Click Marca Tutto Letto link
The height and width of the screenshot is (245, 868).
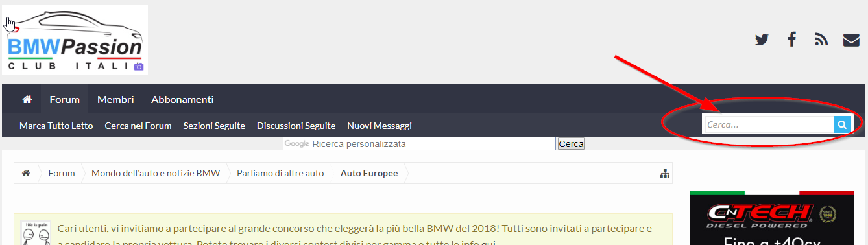56,126
